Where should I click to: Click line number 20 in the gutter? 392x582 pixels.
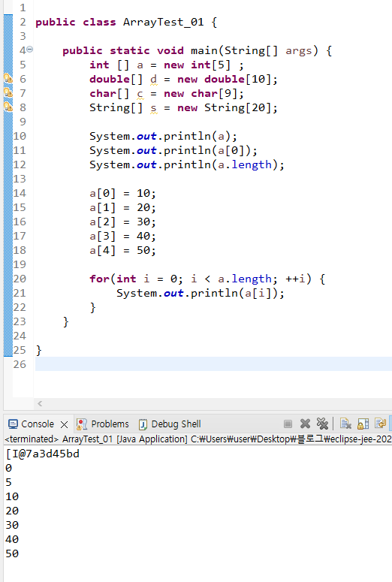[x=20, y=279]
